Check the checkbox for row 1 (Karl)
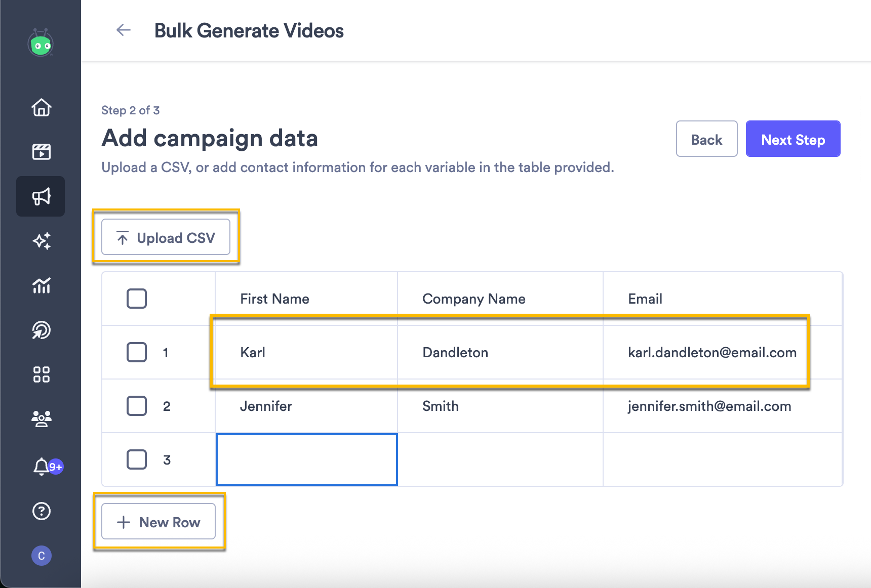Image resolution: width=871 pixels, height=588 pixels. (136, 353)
